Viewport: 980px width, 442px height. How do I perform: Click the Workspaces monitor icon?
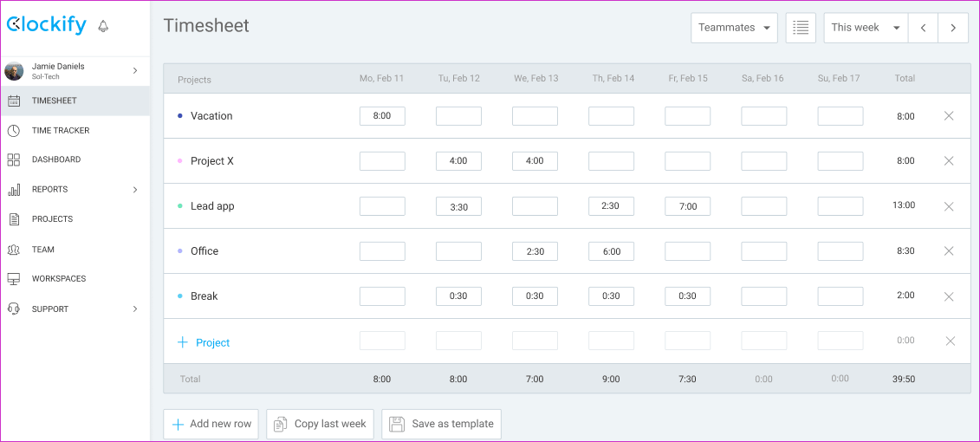[14, 279]
